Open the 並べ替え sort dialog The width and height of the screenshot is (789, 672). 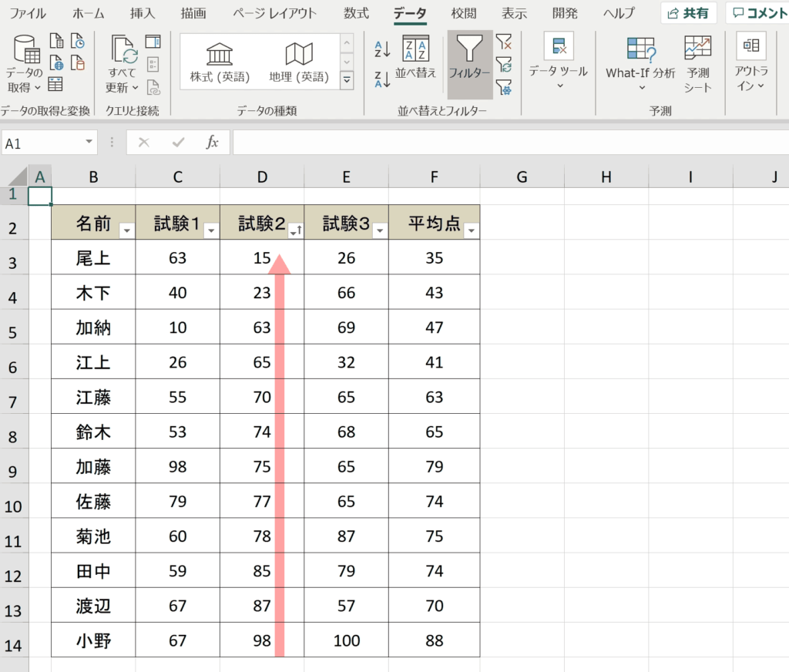point(415,57)
